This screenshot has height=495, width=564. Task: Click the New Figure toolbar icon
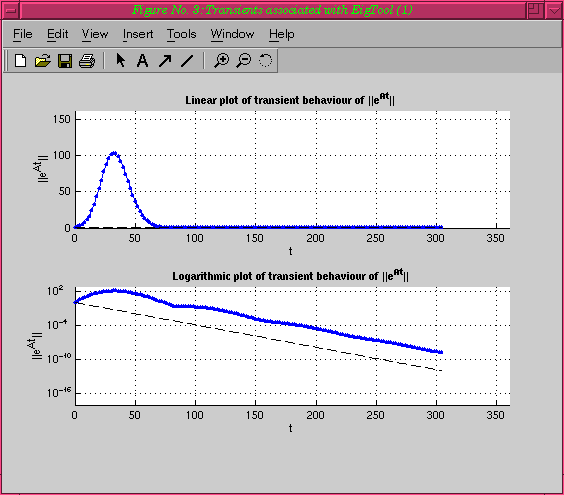[21, 60]
